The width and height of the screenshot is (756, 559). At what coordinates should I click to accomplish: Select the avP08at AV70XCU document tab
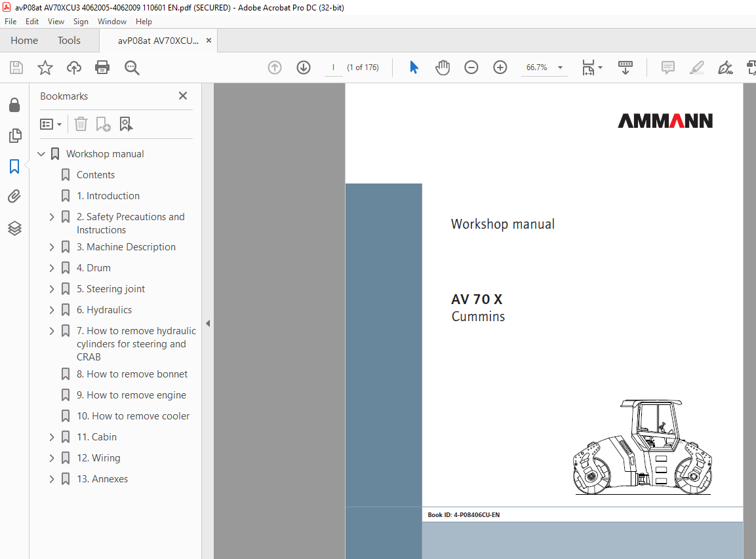tap(157, 41)
